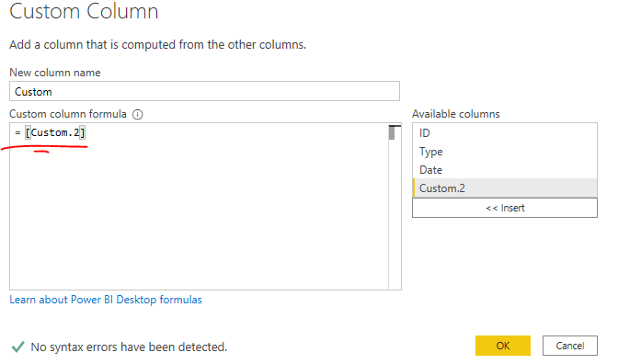Open Learn about Power BI Desktop formulas
The height and width of the screenshot is (364, 618).
[x=106, y=300]
